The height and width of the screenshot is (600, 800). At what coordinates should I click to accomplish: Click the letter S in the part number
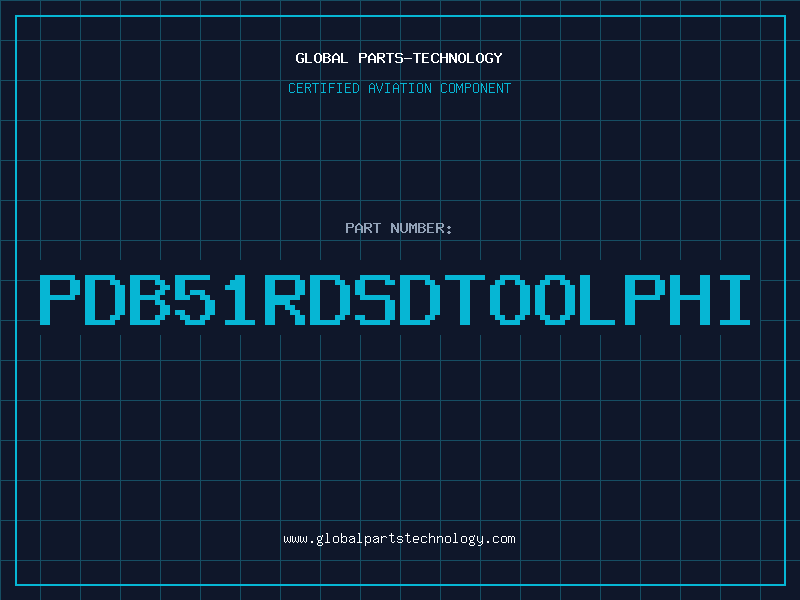[x=372, y=299]
